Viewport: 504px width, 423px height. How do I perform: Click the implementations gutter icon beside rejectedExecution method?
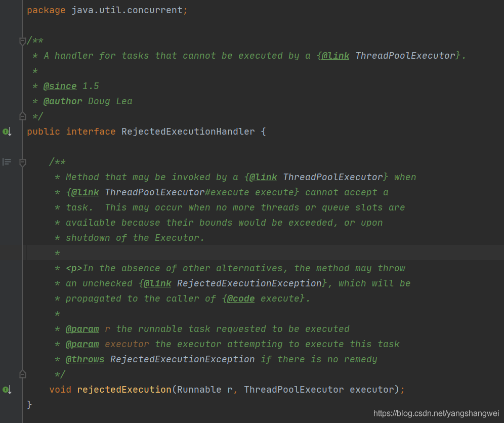point(7,390)
